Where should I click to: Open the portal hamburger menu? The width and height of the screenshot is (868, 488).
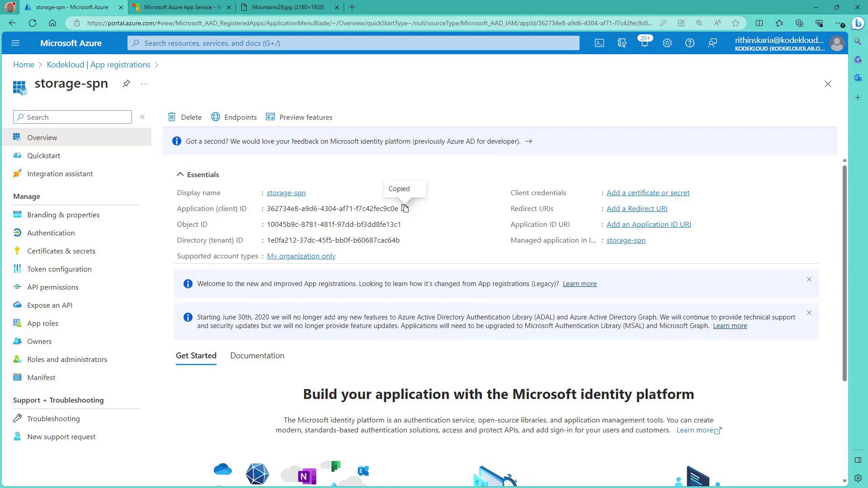point(15,43)
